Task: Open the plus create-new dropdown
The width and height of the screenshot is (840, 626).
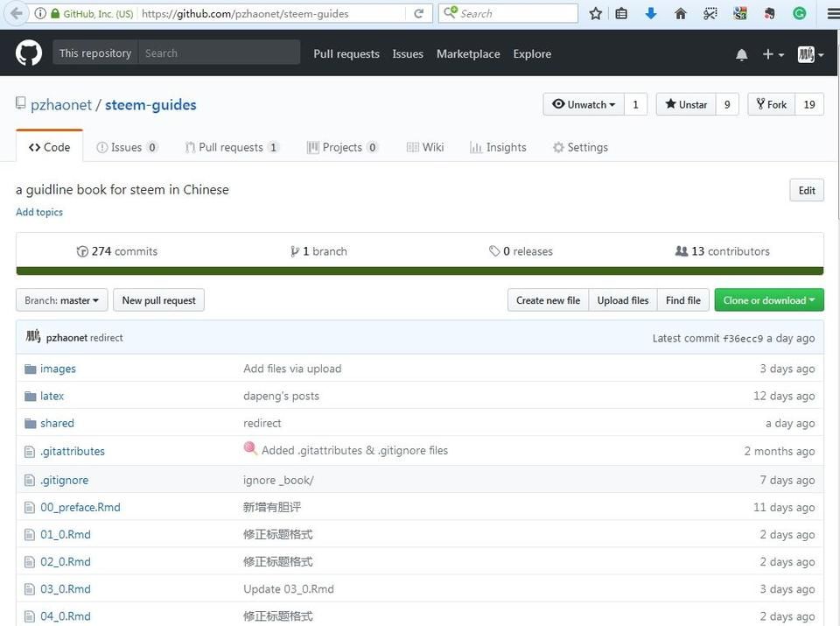Action: (772, 54)
